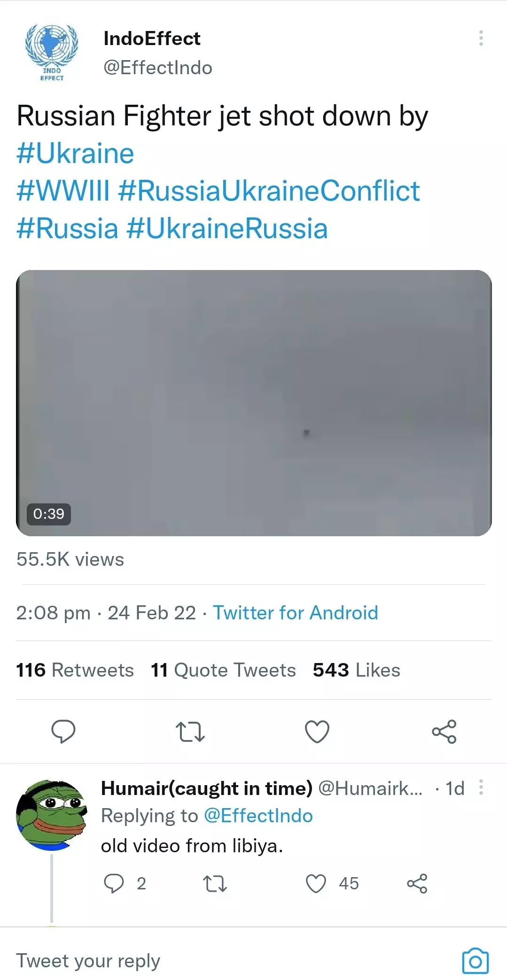View the 116 Retweets list

[75, 670]
